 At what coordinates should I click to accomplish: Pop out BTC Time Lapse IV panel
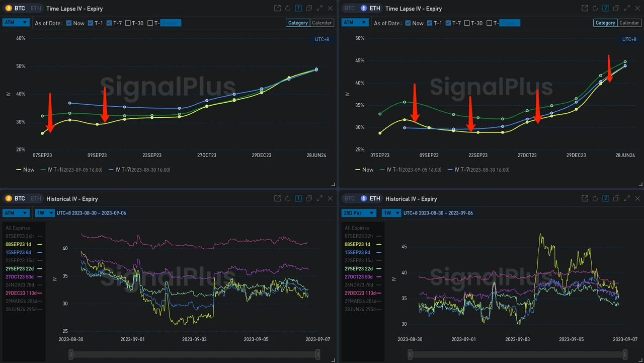[277, 9]
